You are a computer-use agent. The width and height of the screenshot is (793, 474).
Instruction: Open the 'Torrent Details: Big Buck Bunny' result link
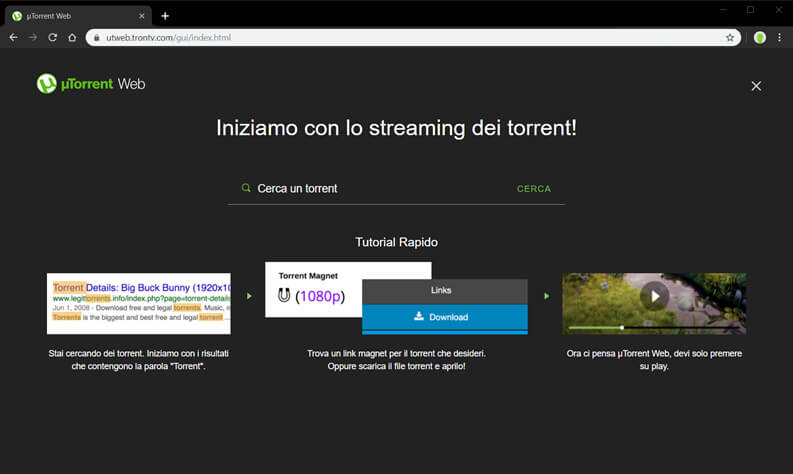click(x=141, y=288)
